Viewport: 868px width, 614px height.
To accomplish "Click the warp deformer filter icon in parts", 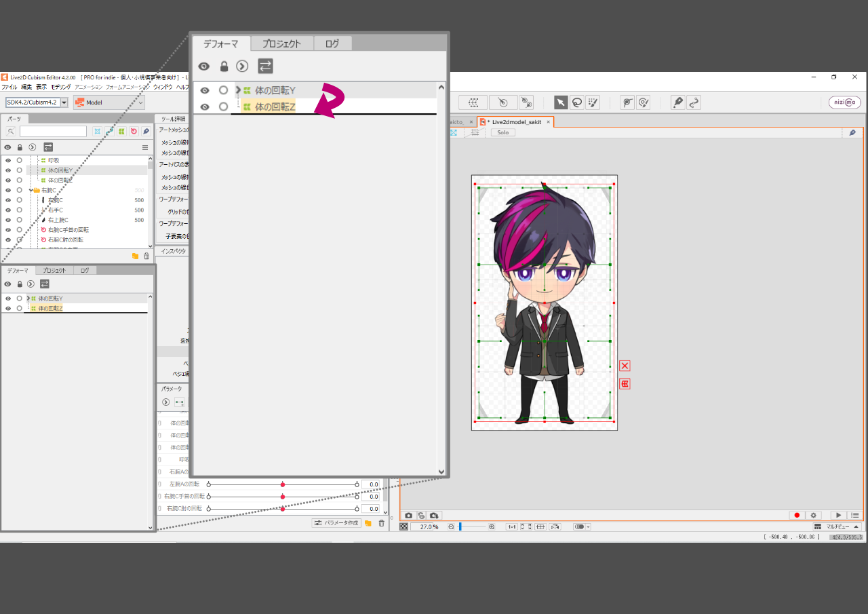I will point(121,132).
